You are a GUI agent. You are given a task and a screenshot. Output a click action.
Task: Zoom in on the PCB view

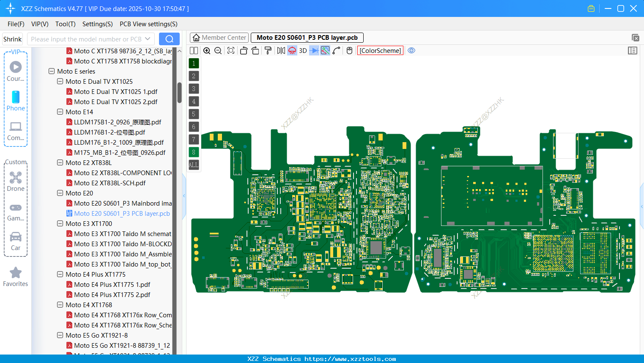[x=207, y=50]
